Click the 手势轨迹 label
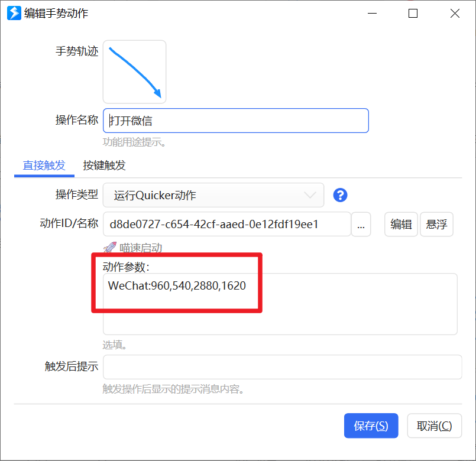476x461 pixels. [77, 51]
